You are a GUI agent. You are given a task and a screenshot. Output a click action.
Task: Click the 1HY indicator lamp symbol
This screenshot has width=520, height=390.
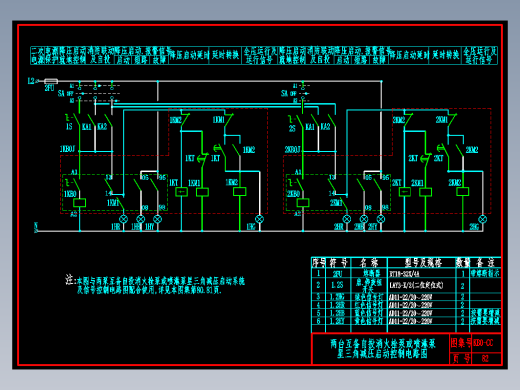click(158, 219)
